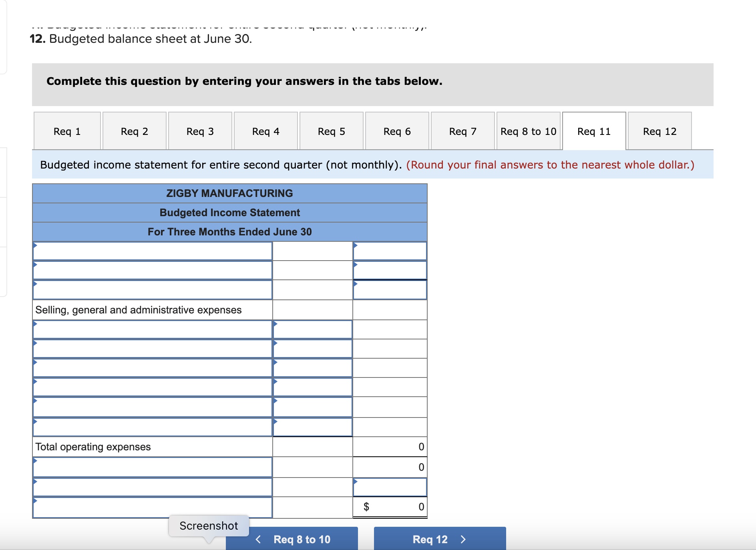Screen dimensions: 756x550
Task: Click the next Req 12 button
Action: [440, 539]
